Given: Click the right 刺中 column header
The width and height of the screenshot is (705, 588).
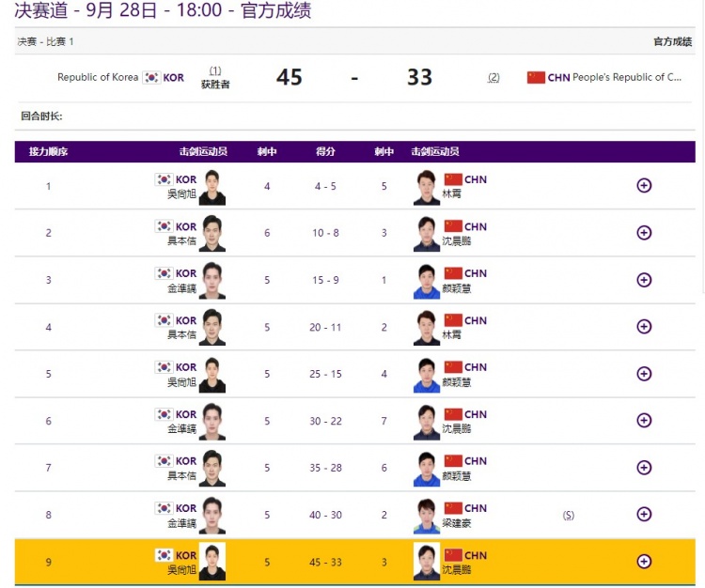Looking at the screenshot, I should tap(384, 152).
